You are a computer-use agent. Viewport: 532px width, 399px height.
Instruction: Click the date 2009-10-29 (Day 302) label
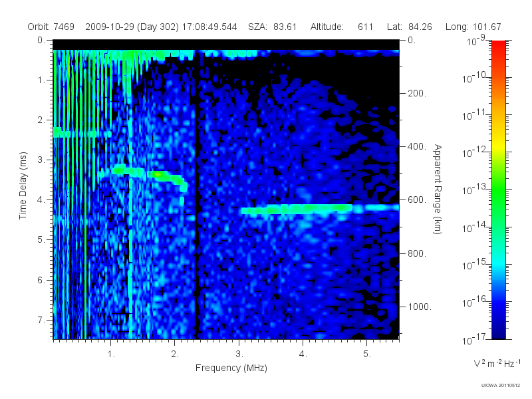[132, 27]
